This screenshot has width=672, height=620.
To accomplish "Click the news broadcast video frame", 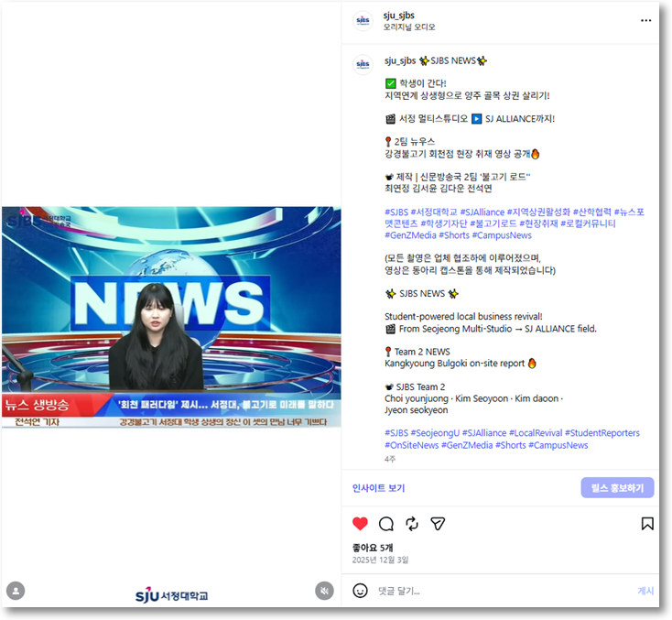I will (x=171, y=317).
